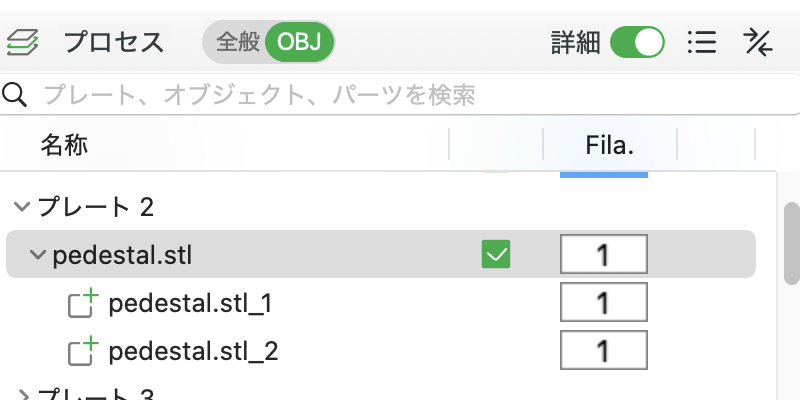Click the pedestal.stl_2 part icon
The width and height of the screenshot is (800, 400).
tap(82, 350)
